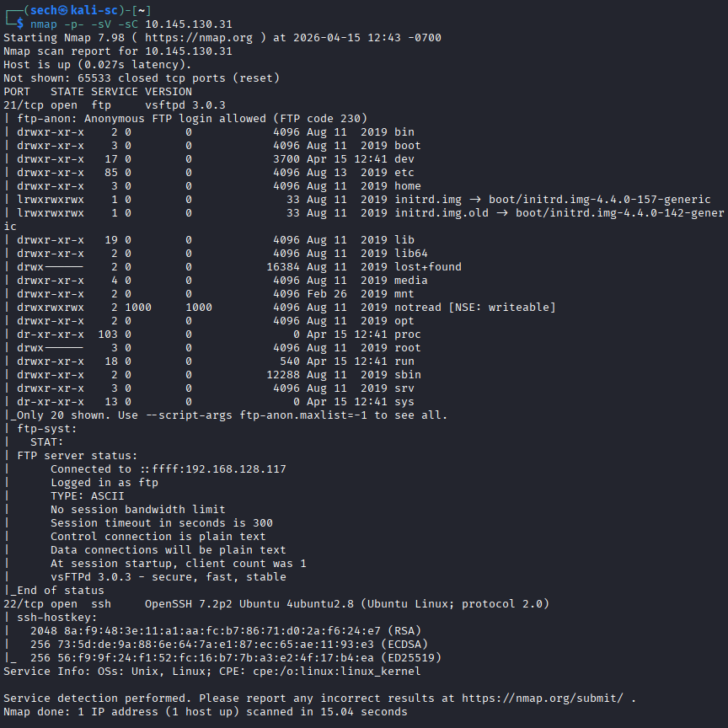Click the 21/tcp open ftp line

coord(115,104)
